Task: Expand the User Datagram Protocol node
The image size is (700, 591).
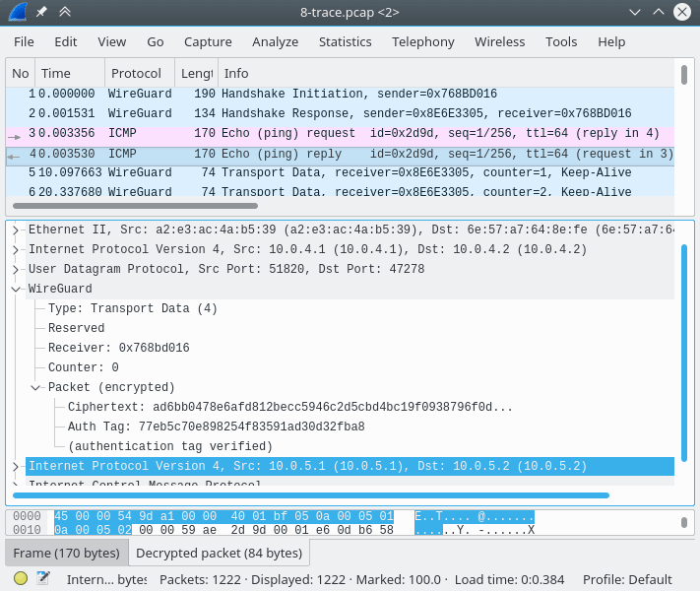Action: pyautogui.click(x=15, y=269)
